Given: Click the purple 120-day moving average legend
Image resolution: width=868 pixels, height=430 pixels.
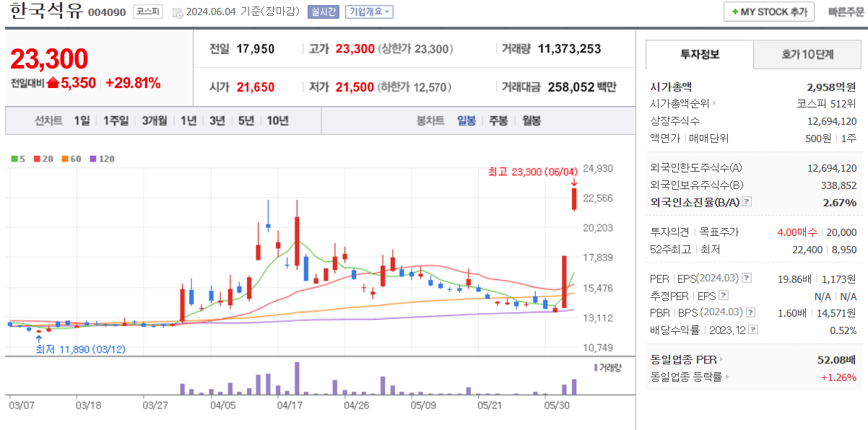Looking at the screenshot, I should point(103,159).
